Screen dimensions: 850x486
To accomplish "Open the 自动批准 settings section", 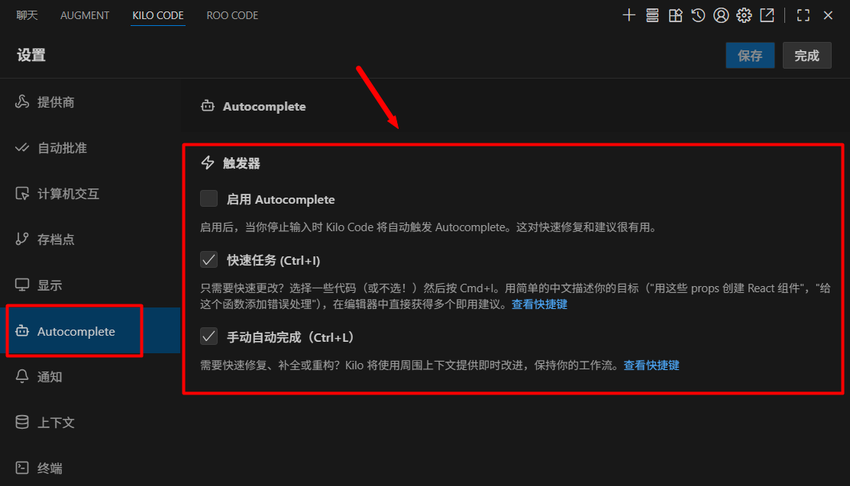I will (92, 148).
